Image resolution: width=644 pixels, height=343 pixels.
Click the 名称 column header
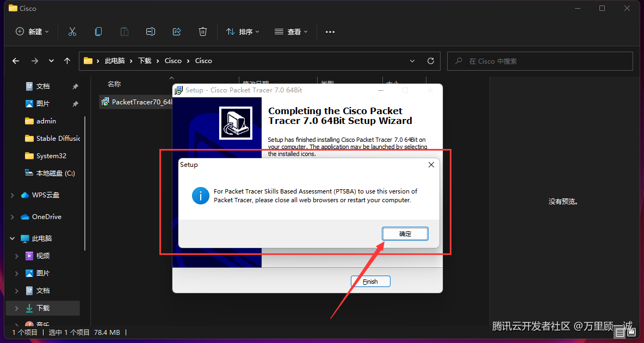pos(114,84)
